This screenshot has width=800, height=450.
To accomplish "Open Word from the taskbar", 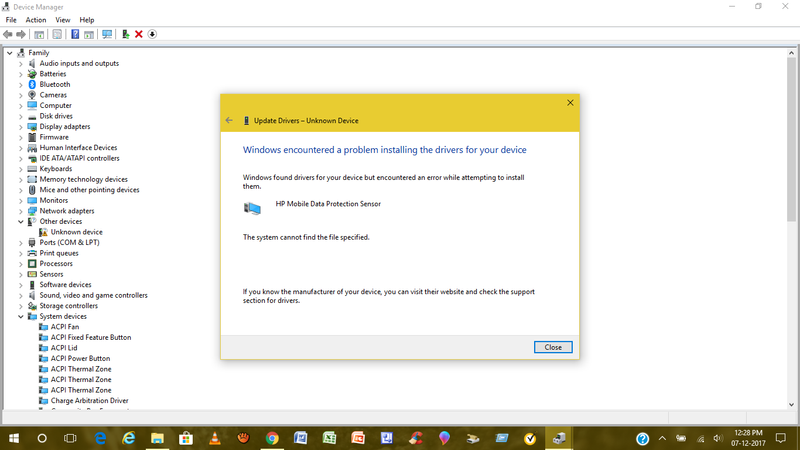I will 301,438.
